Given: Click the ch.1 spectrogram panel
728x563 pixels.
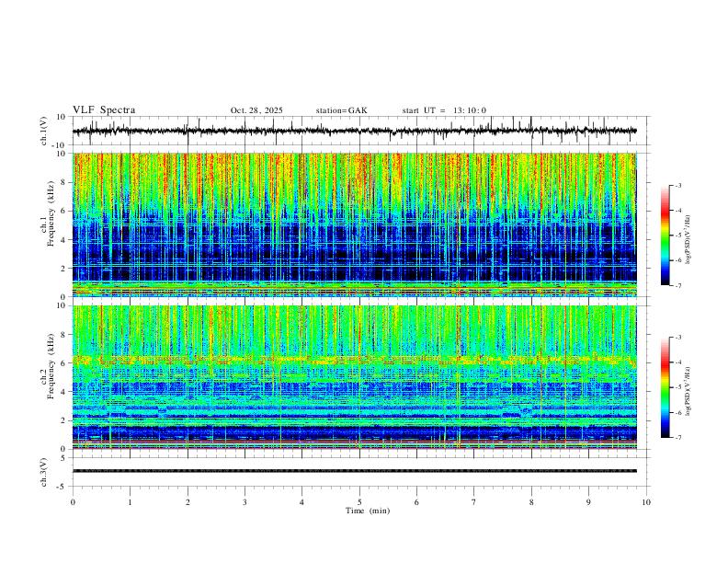Looking at the screenshot, I should pyautogui.click(x=355, y=224).
